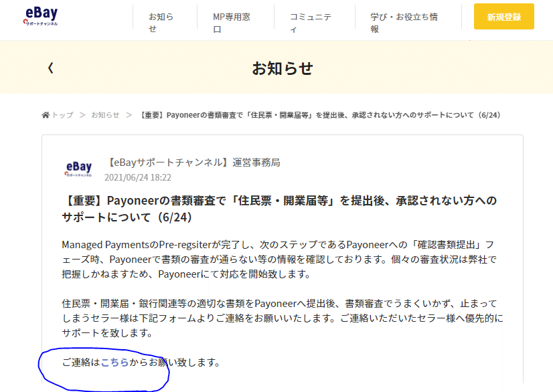Click the お知らせ page heading
The height and width of the screenshot is (392, 553).
[x=283, y=68]
